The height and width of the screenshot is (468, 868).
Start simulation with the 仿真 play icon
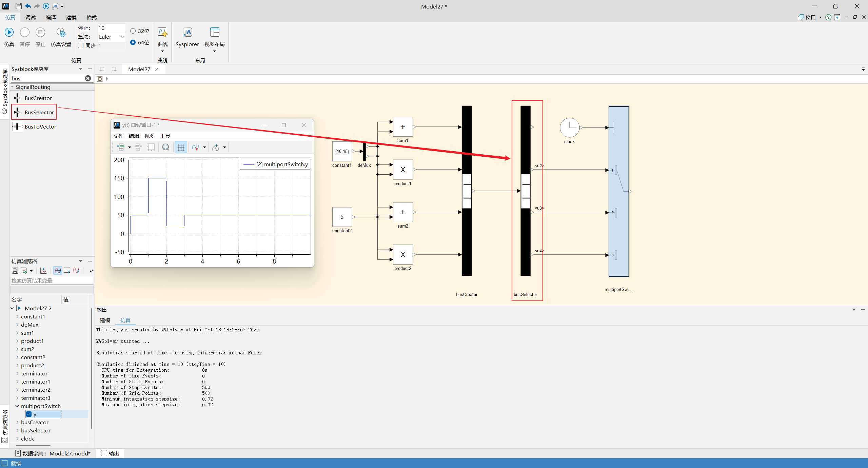pyautogui.click(x=9, y=32)
